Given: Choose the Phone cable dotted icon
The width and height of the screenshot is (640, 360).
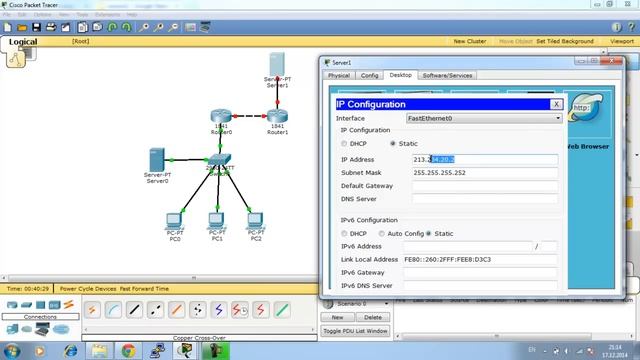Looking at the screenshot, I should click(198, 310).
